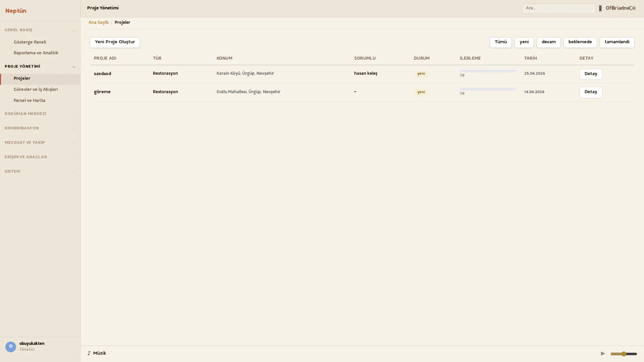Filter projects by beklemede status

580,42
